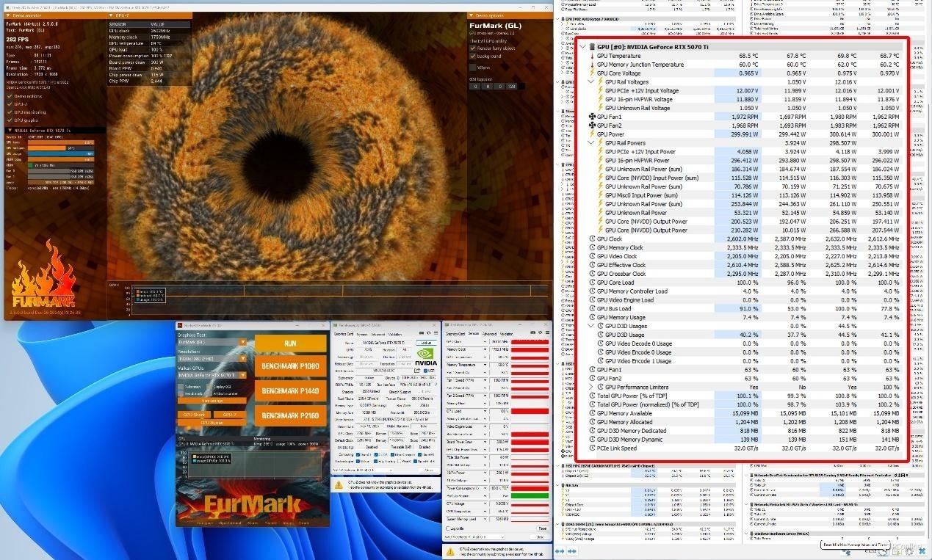Viewport: 932px width, 560px height.
Task: Open the GPU Load sensor dropdown in GPU-Z Sensors
Action: tap(485, 411)
